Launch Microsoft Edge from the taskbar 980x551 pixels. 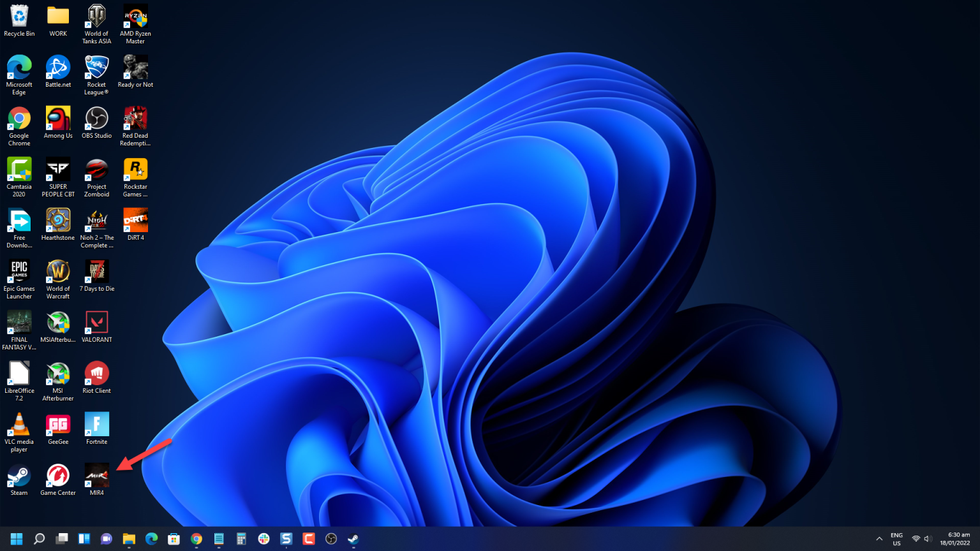point(151,539)
